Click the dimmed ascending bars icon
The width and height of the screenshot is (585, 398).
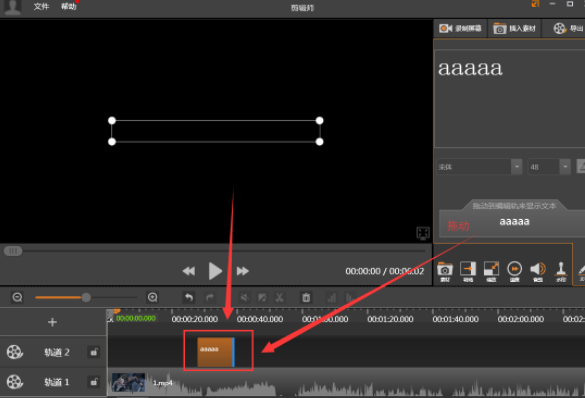[x=331, y=297]
